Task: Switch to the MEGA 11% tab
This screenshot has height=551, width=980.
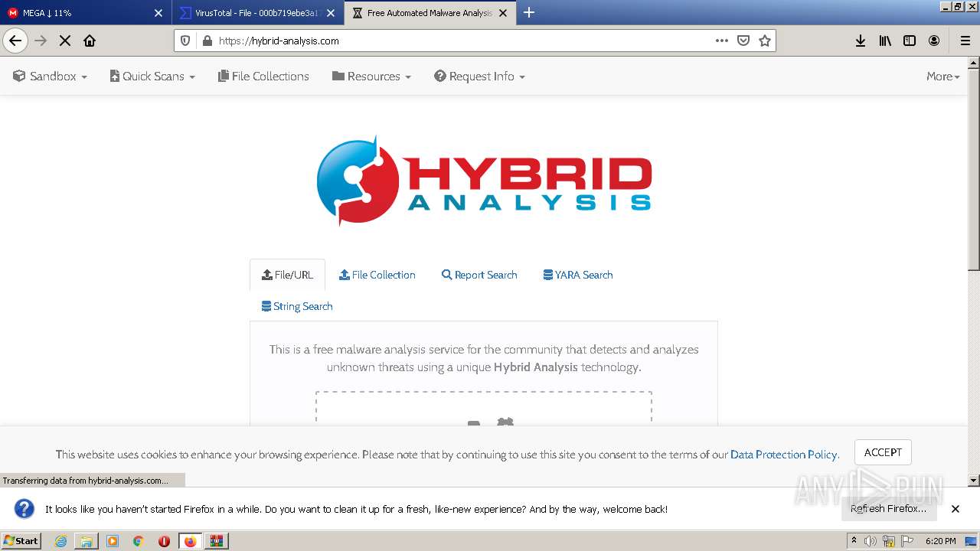Action: (86, 13)
